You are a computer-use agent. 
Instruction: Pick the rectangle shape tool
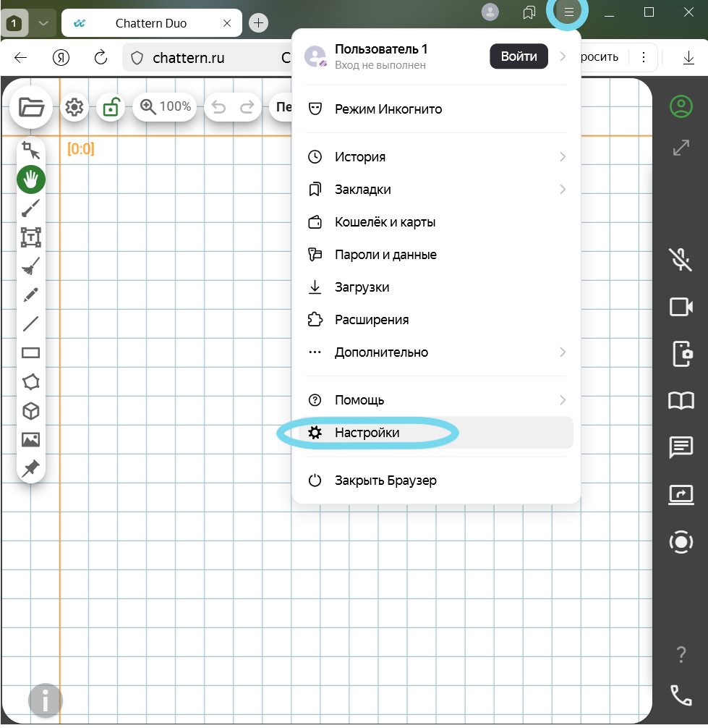[x=31, y=353]
